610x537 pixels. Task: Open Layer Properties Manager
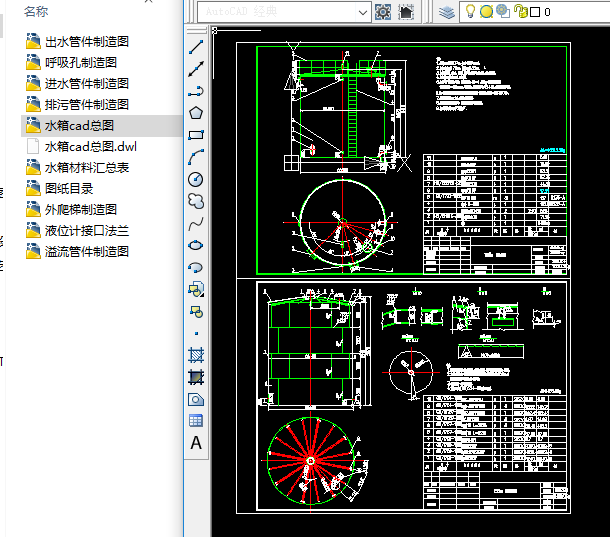447,12
